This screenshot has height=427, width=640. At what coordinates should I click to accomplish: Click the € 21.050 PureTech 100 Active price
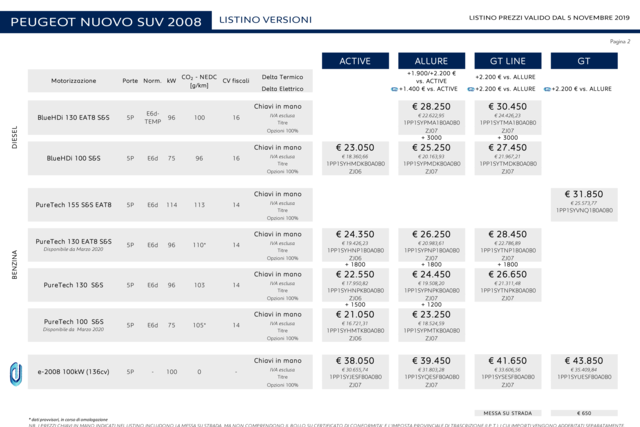tap(355, 314)
